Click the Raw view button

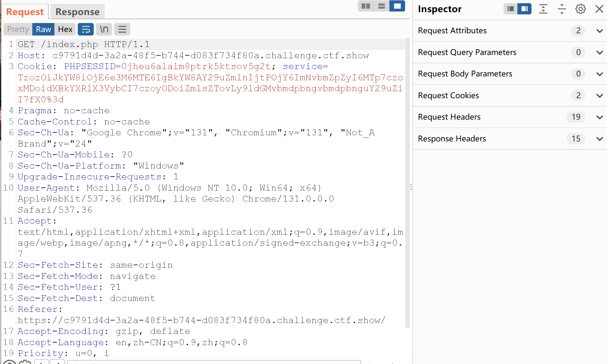pos(43,29)
